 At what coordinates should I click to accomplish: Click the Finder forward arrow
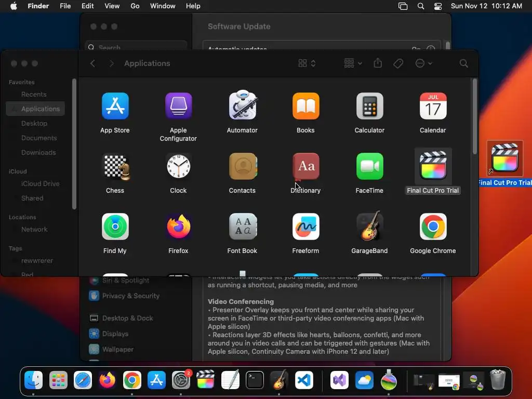(x=111, y=63)
